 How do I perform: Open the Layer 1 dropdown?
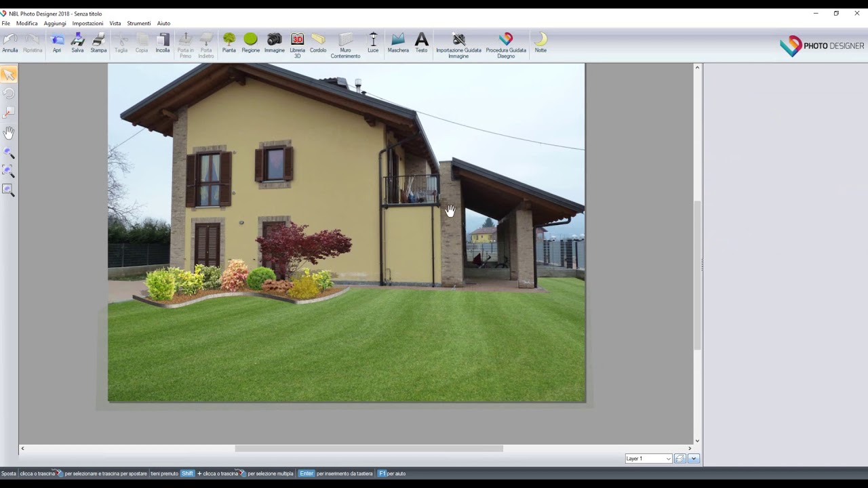tap(648, 459)
